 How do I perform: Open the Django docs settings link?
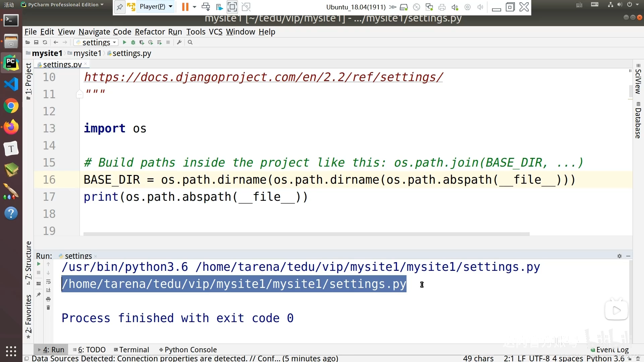263,77
